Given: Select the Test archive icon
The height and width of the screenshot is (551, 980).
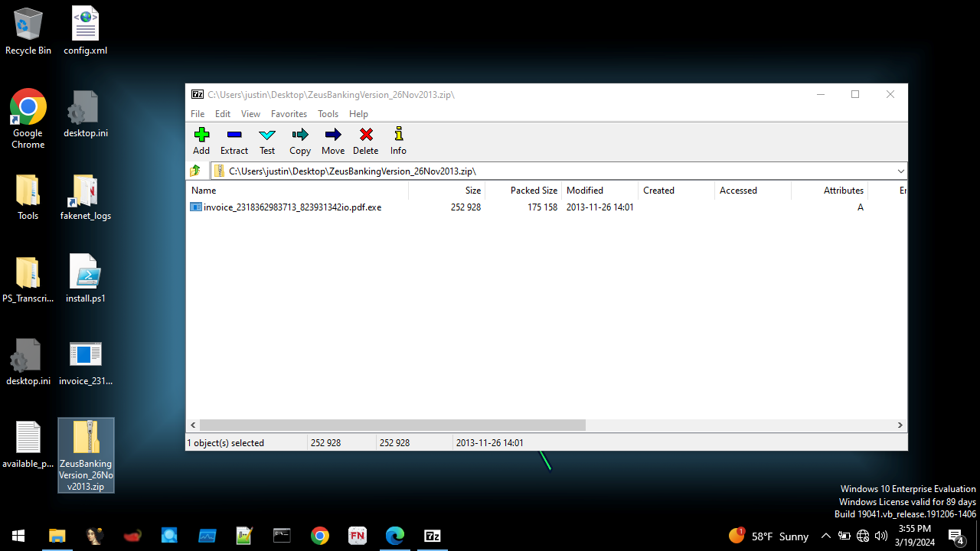Looking at the screenshot, I should pyautogui.click(x=266, y=141).
